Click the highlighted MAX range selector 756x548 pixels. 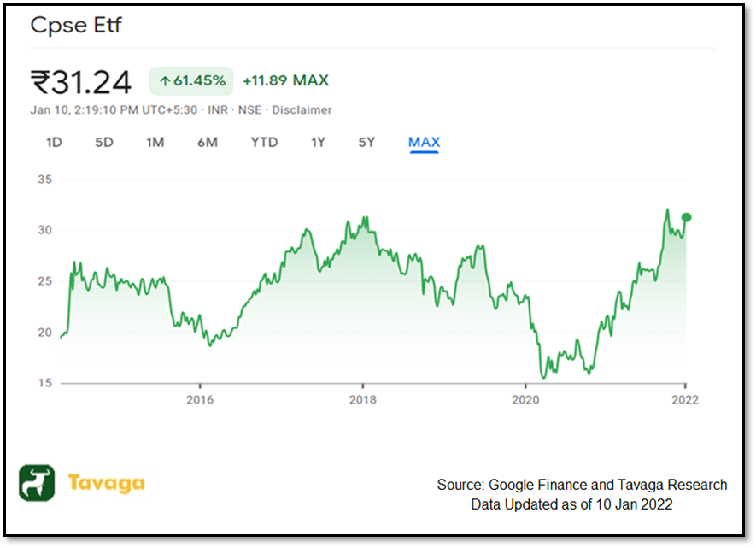(424, 143)
